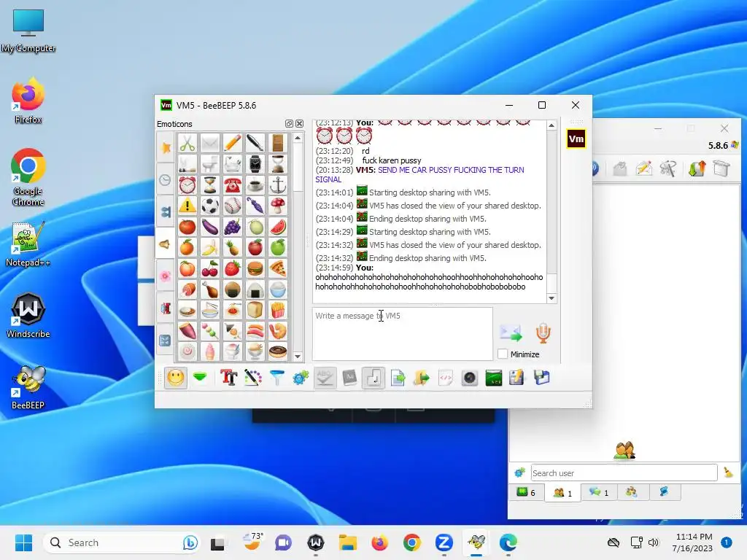This screenshot has width=747, height=560.
Task: Click the tools wrench icon in main window
Action: click(x=668, y=168)
